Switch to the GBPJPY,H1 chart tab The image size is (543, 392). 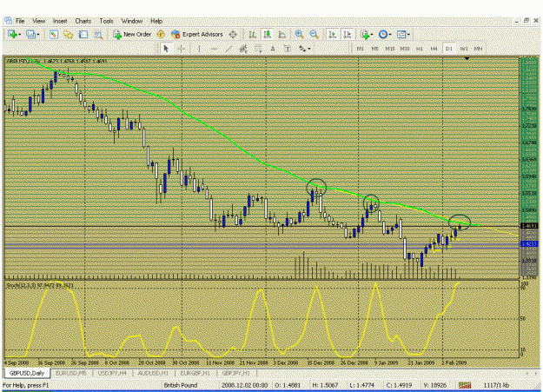235,373
